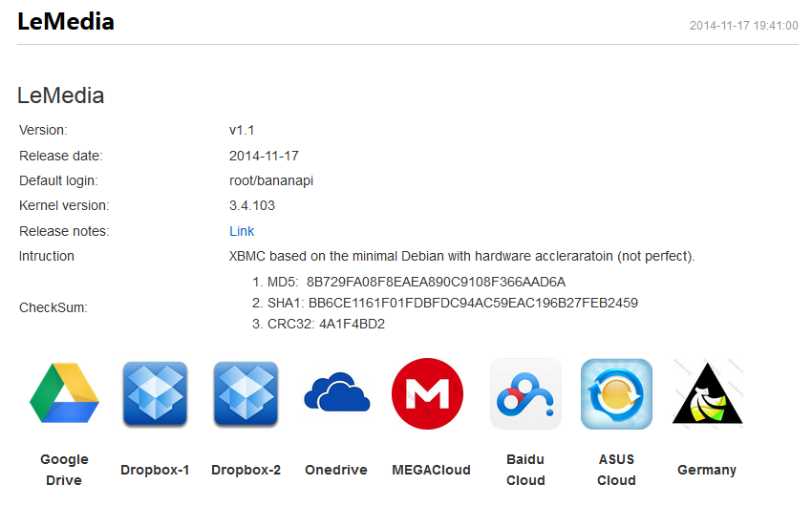Click the bold LeMedia page title
This screenshot has height=506, width=812.
coord(66,22)
